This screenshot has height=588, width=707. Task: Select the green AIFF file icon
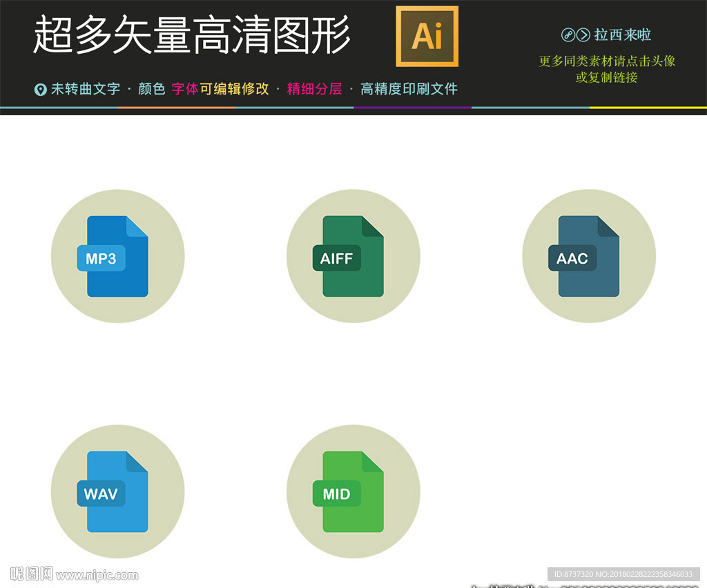click(x=353, y=257)
